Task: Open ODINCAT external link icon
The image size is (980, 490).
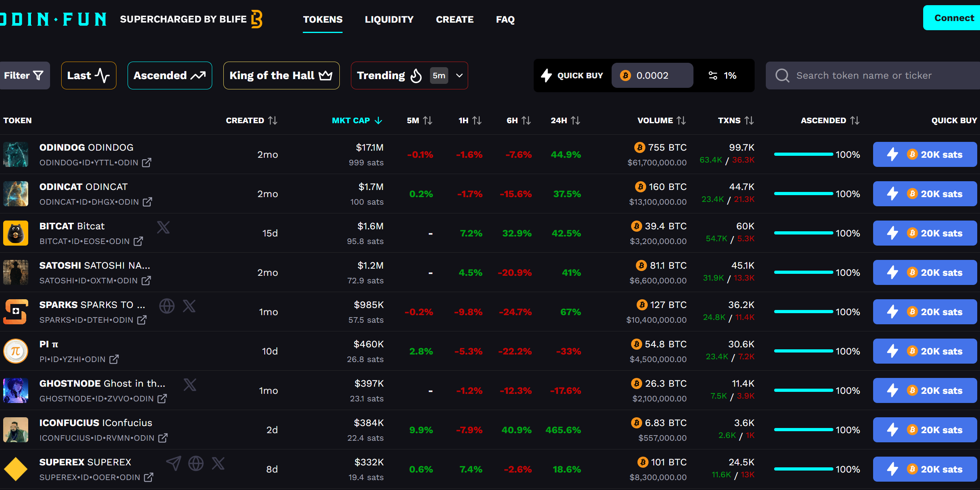Action: click(x=147, y=202)
